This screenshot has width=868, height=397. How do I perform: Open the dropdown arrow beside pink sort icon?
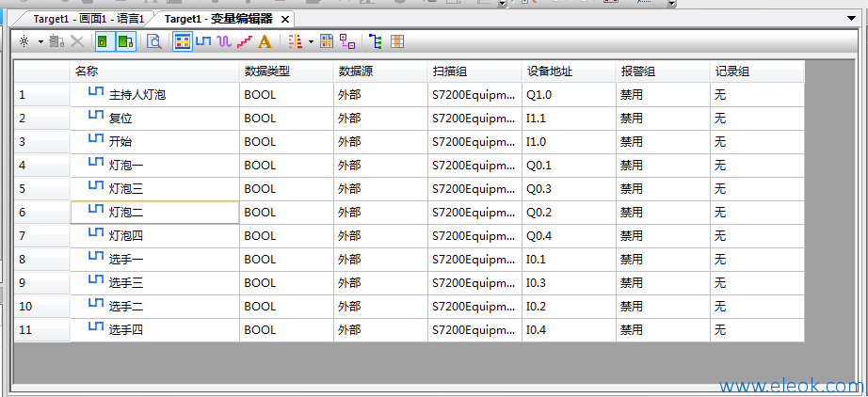coord(311,42)
